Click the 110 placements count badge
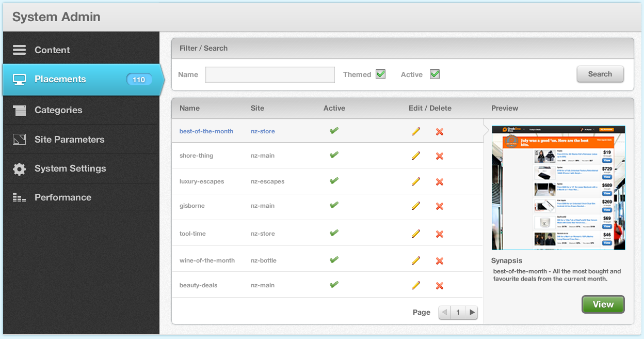Viewport: 644px width, 339px height. pos(139,80)
